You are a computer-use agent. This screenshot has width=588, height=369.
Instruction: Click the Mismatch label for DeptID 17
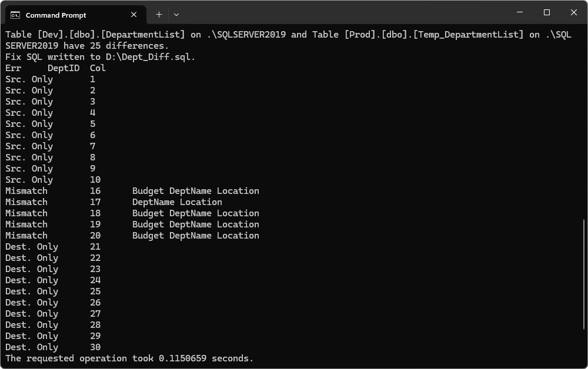pos(26,202)
